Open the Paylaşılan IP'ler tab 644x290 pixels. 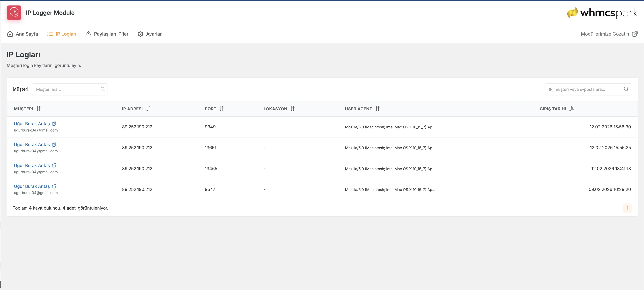[x=107, y=34]
